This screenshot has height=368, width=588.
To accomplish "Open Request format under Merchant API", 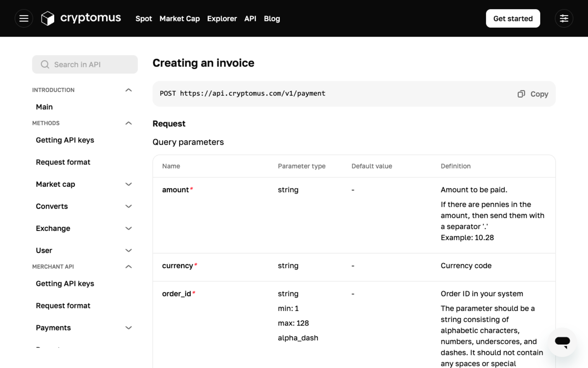I will [x=63, y=306].
